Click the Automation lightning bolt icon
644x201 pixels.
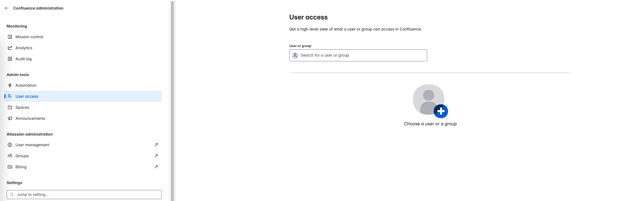click(x=10, y=85)
